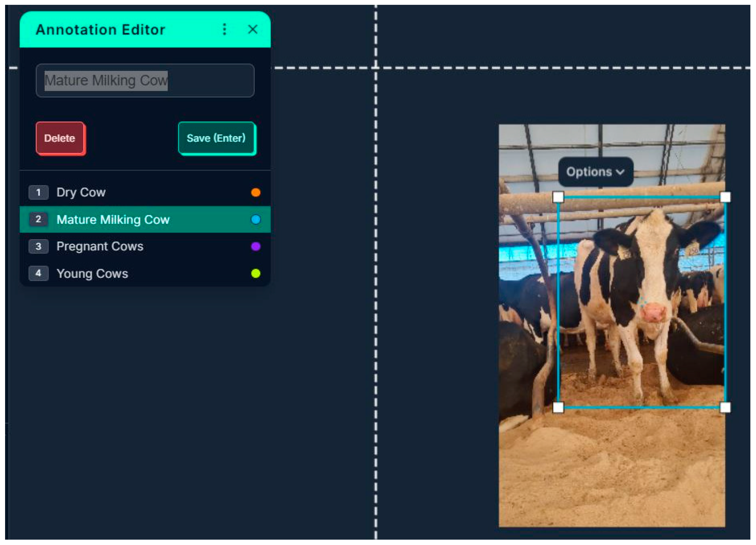Click the bottom-right bounding box handle

725,407
